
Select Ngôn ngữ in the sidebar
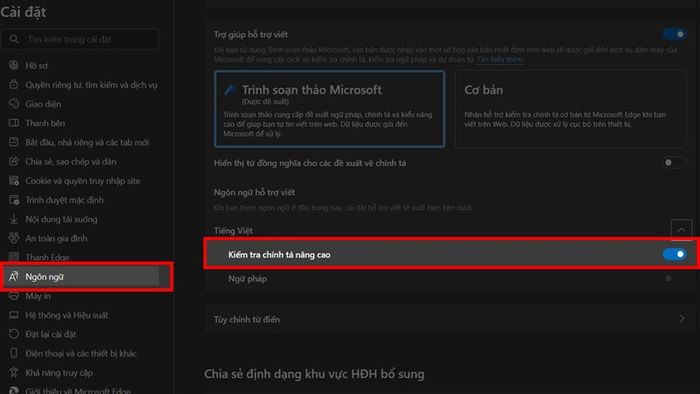(80, 277)
